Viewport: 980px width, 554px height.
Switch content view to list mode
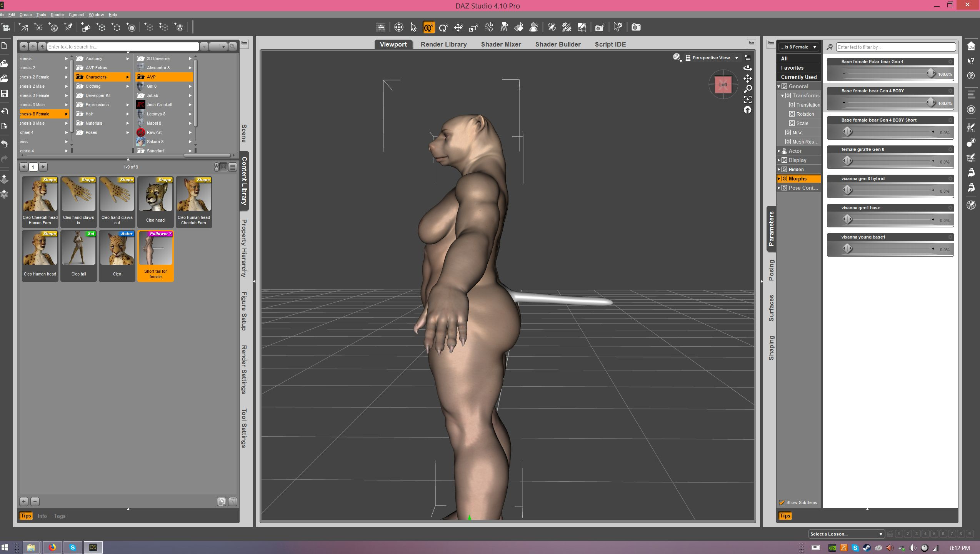pyautogui.click(x=233, y=167)
